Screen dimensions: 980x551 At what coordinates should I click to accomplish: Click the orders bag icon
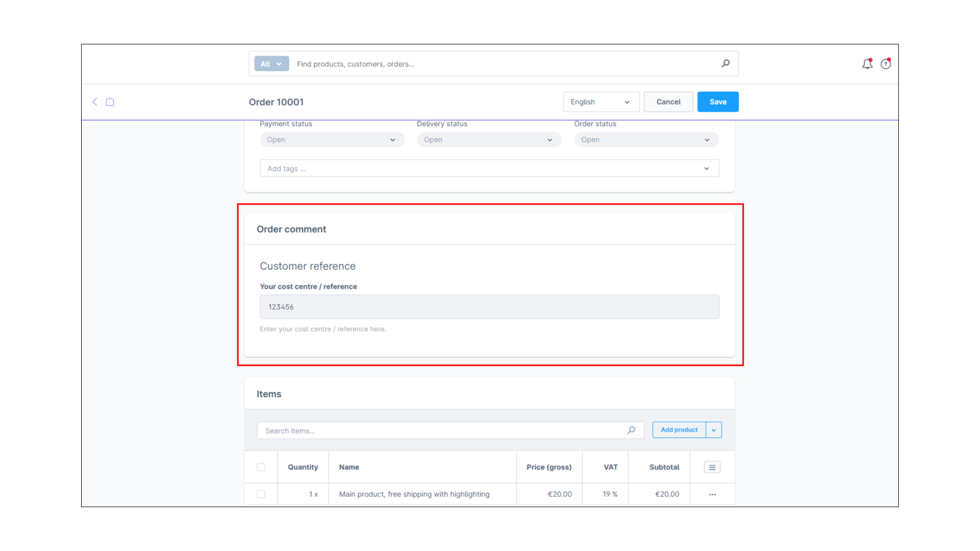110,102
